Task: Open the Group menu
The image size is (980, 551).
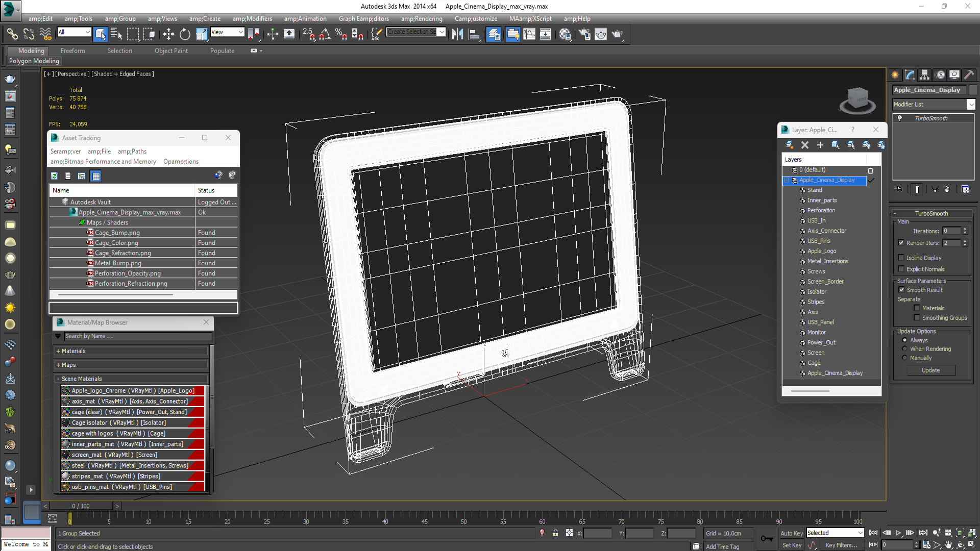Action: point(120,19)
